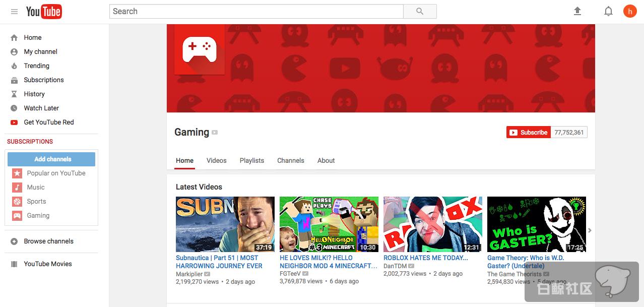Switch to the Playlists tab
Image resolution: width=644 pixels, height=307 pixels.
(x=252, y=160)
